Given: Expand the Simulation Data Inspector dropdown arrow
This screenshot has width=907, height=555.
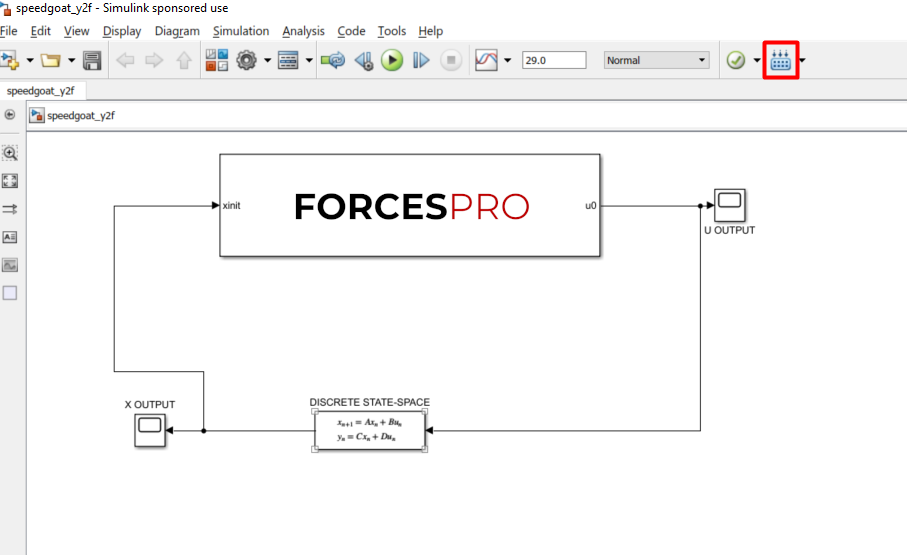Looking at the screenshot, I should pyautogui.click(x=508, y=61).
